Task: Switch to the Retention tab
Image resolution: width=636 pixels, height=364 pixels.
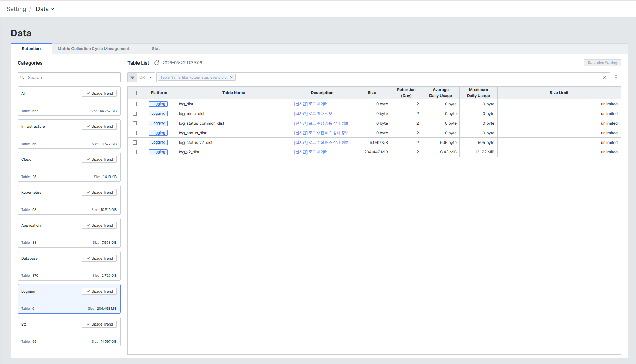Action: point(31,49)
